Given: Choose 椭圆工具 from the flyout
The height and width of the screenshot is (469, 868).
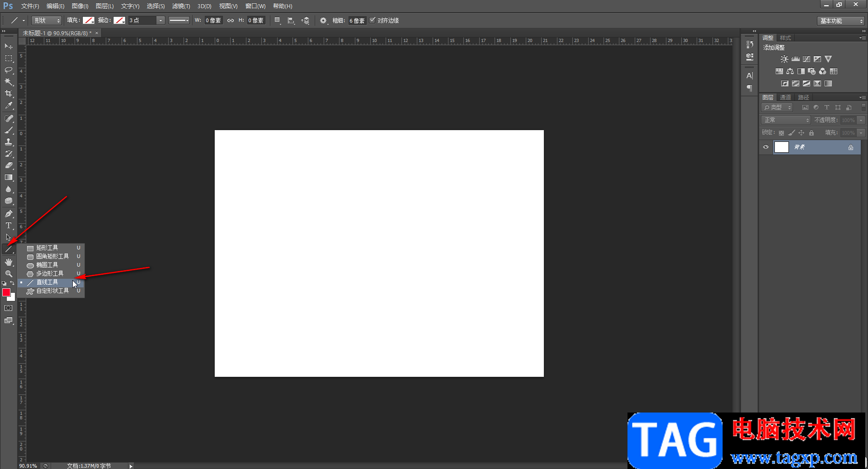Looking at the screenshot, I should (x=51, y=265).
